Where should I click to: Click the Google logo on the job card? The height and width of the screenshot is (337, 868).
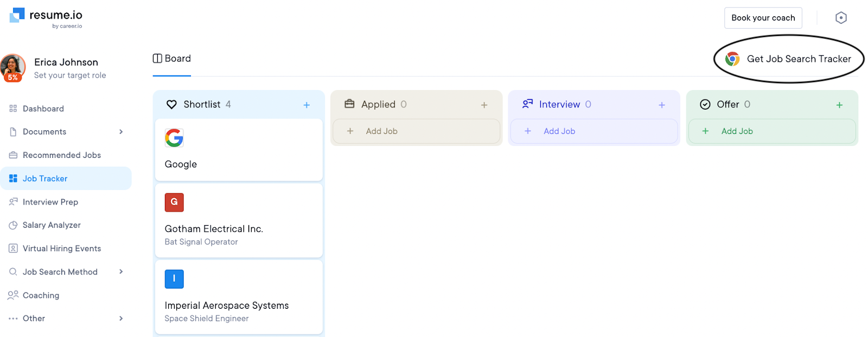coord(174,138)
